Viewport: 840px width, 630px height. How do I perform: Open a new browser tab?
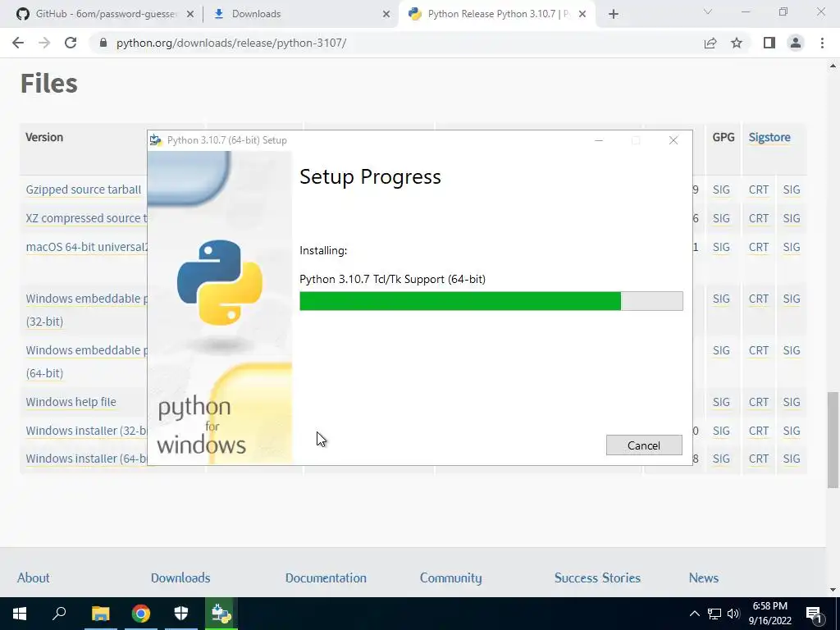(614, 14)
